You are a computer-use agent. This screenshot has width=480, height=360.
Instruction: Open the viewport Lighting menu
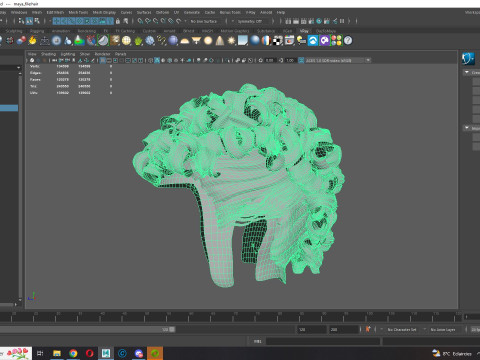click(x=68, y=54)
